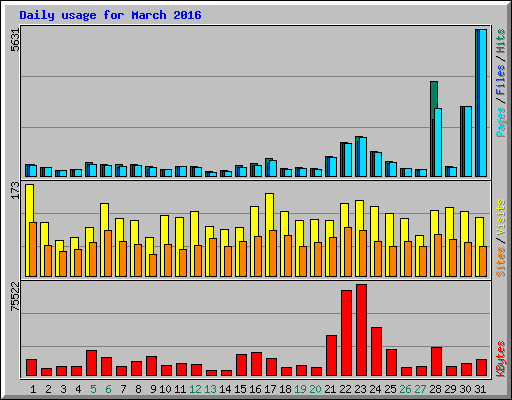Screen dimensions: 512x400
Task: Click day label 1 on the x-axis
Action: point(33,389)
